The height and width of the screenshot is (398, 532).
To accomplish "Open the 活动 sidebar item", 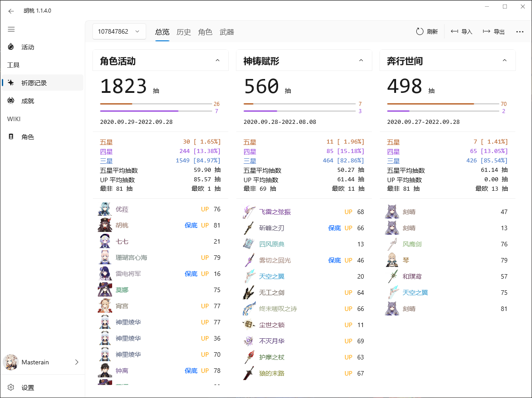I will click(x=28, y=47).
